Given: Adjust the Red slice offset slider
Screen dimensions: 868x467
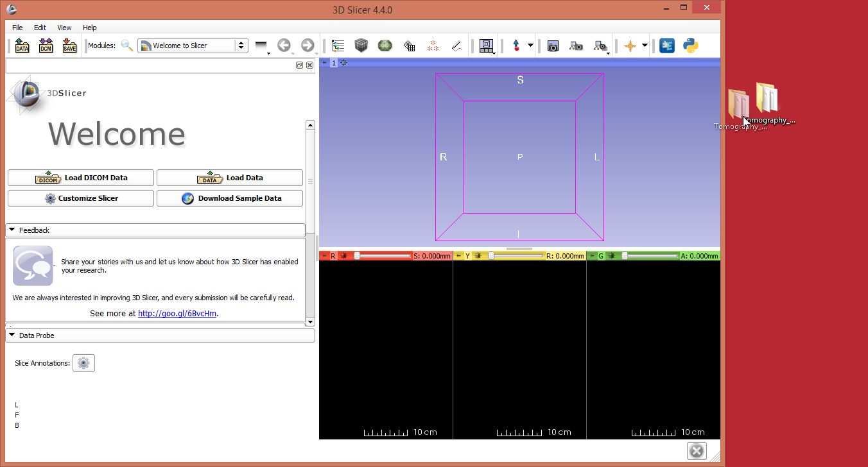Looking at the screenshot, I should pyautogui.click(x=383, y=256).
